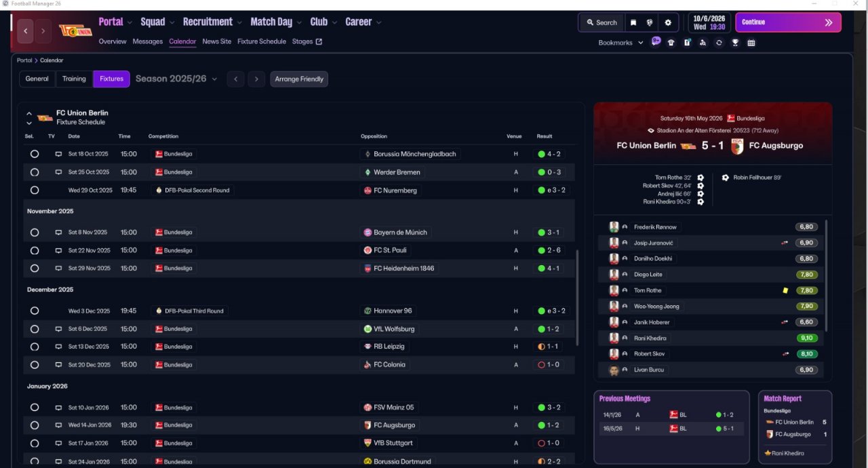
Task: Click the trophy icon in bookmarks bar
Action: (x=735, y=43)
